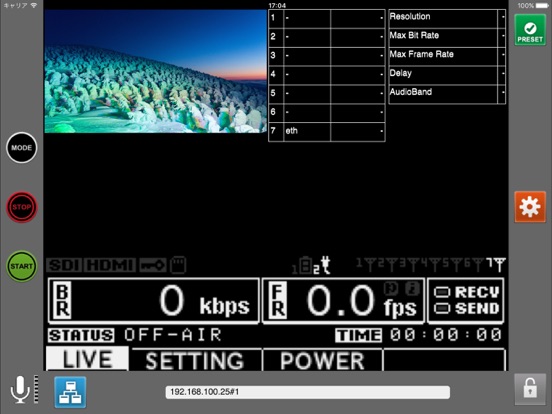Screen dimensions: 552x414
Task: Click the battery indicator in status bar
Action: coord(541,5)
